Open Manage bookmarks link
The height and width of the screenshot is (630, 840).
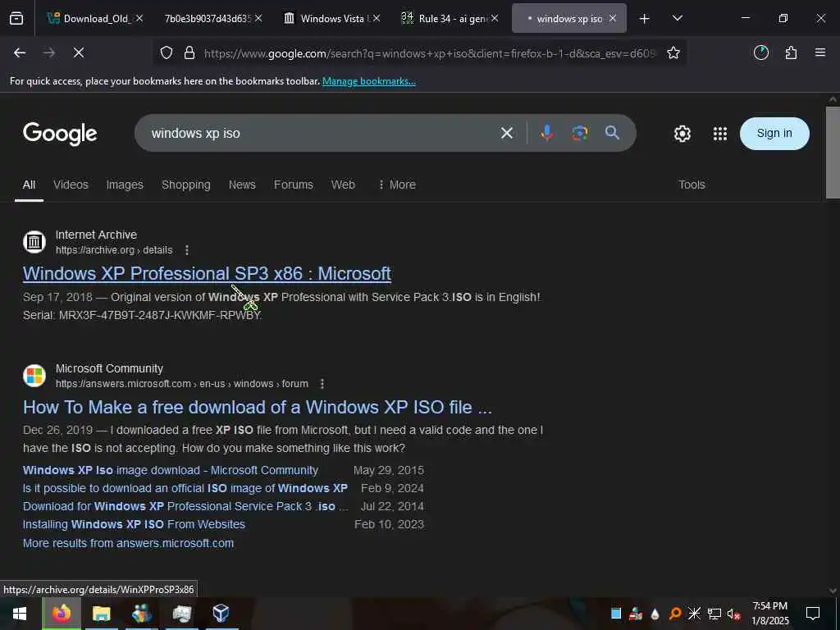(368, 81)
